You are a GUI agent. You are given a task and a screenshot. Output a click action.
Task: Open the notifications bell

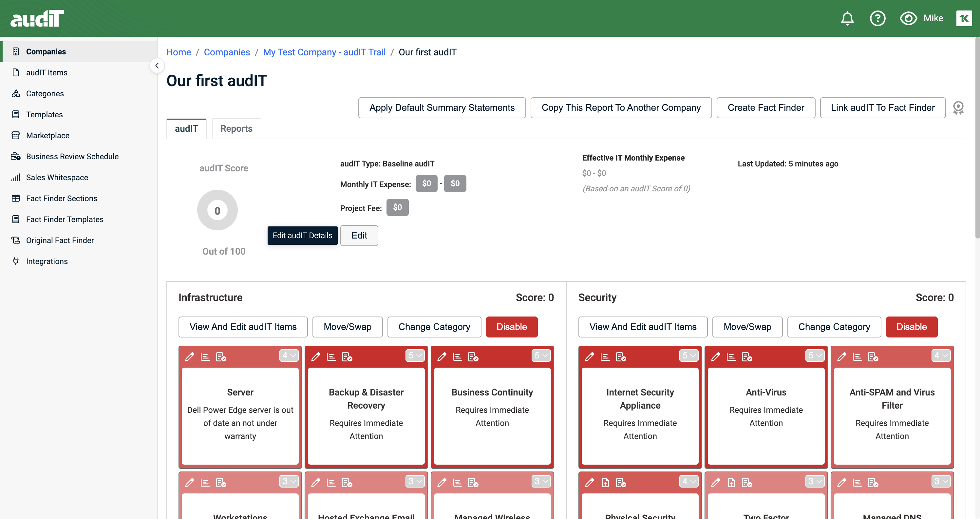(x=847, y=18)
